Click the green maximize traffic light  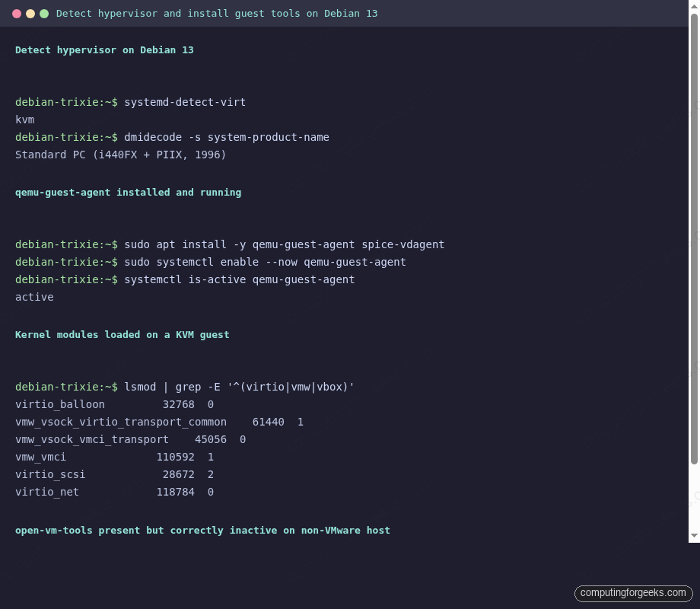pos(44,13)
